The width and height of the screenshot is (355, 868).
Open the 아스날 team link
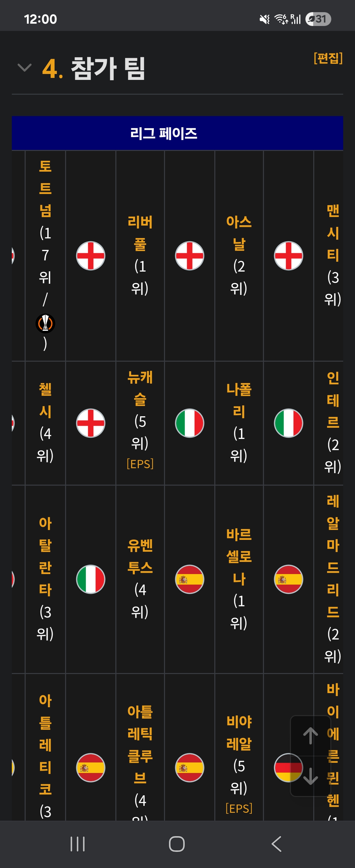239,233
